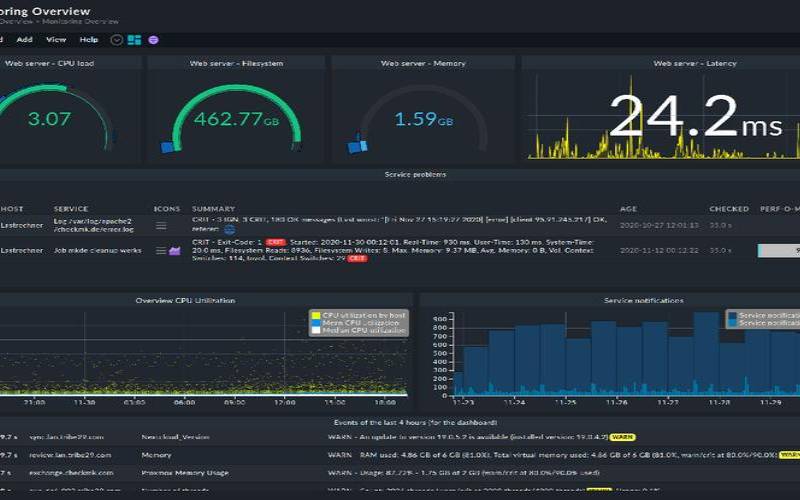Open the View menu
Screen dimensions: 800x500
coord(56,40)
